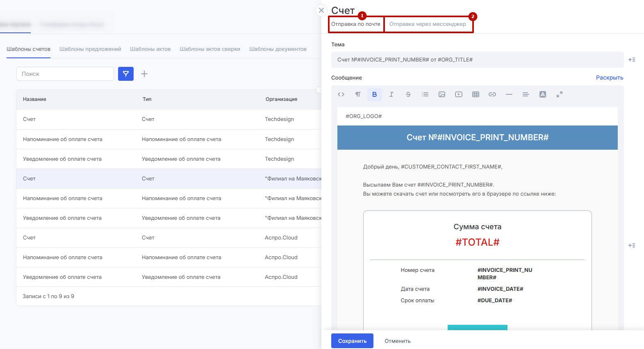Insert a table in the message
This screenshot has height=349, width=644.
pyautogui.click(x=475, y=94)
